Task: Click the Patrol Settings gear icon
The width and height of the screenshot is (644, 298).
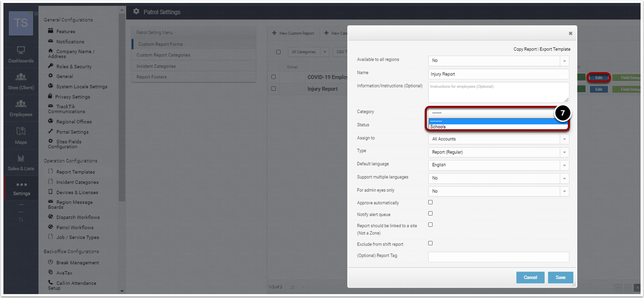Action: 136,12
